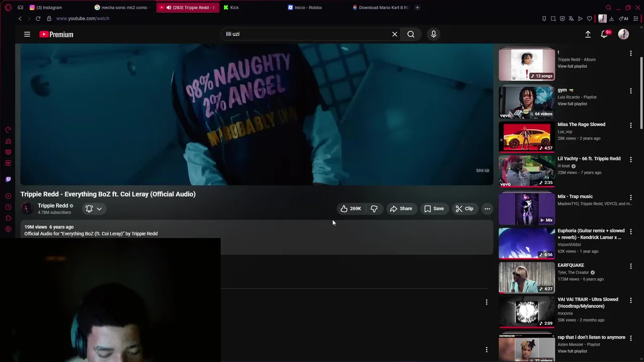644x362 pixels.
Task: Open options for Euphoria guitar remix
Action: [x=630, y=232]
